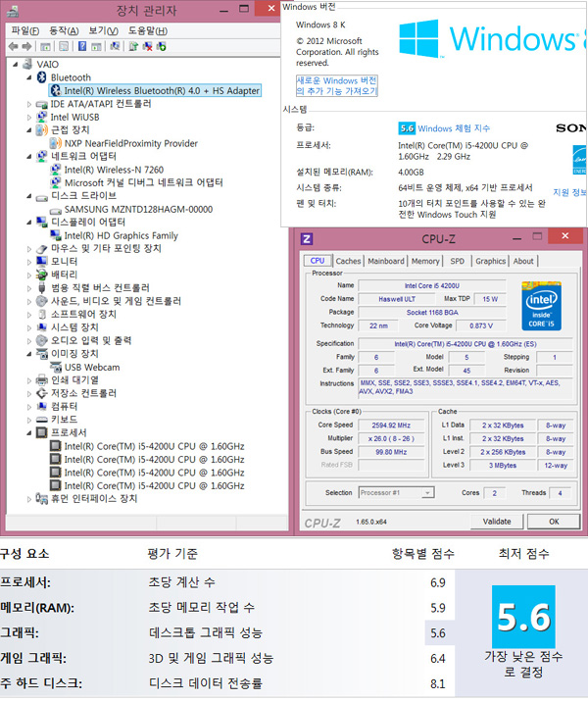Click the 키보드 keyboard icon
The image size is (588, 701).
pos(41,420)
